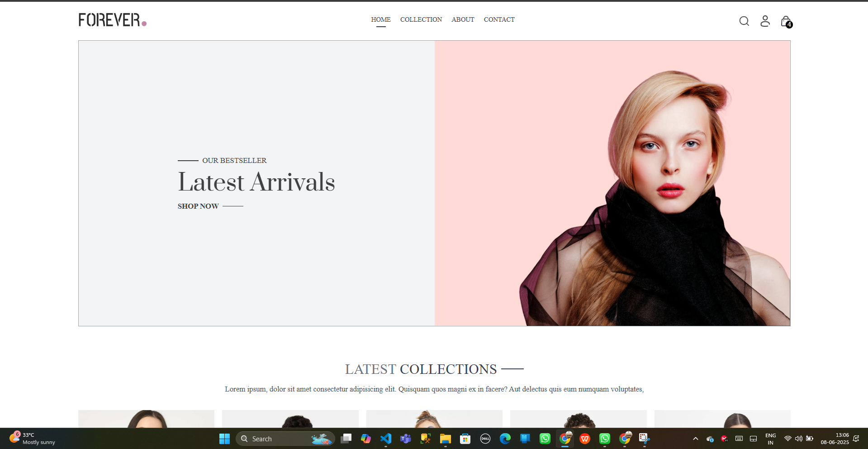Click the SHOP NOW link in the banner
Image resolution: width=868 pixels, height=449 pixels.
[198, 206]
